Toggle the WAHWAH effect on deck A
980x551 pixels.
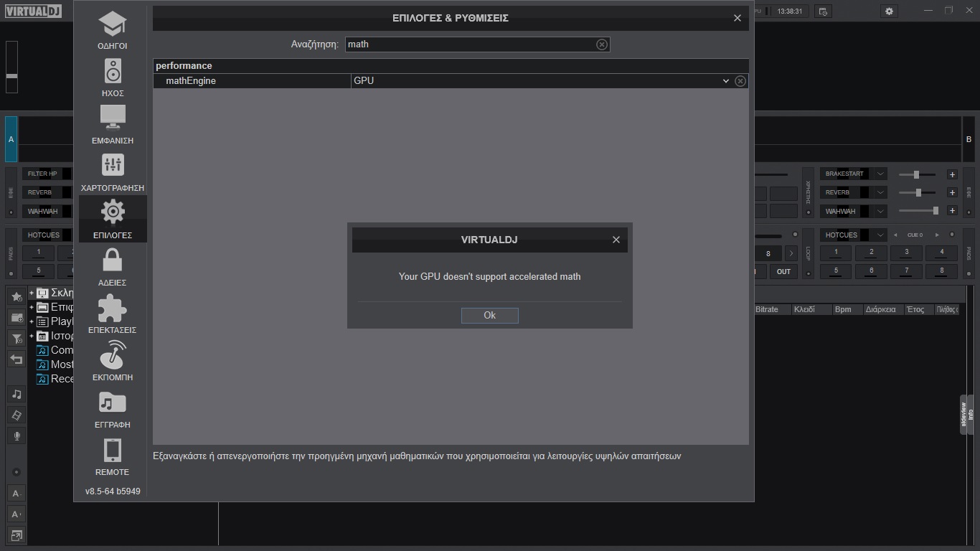pos(47,211)
